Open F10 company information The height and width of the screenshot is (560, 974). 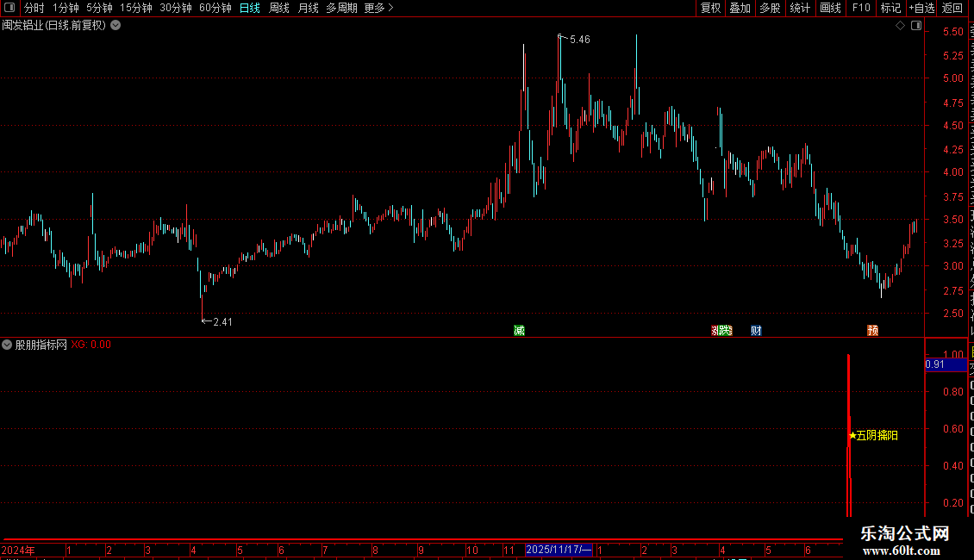pos(861,8)
